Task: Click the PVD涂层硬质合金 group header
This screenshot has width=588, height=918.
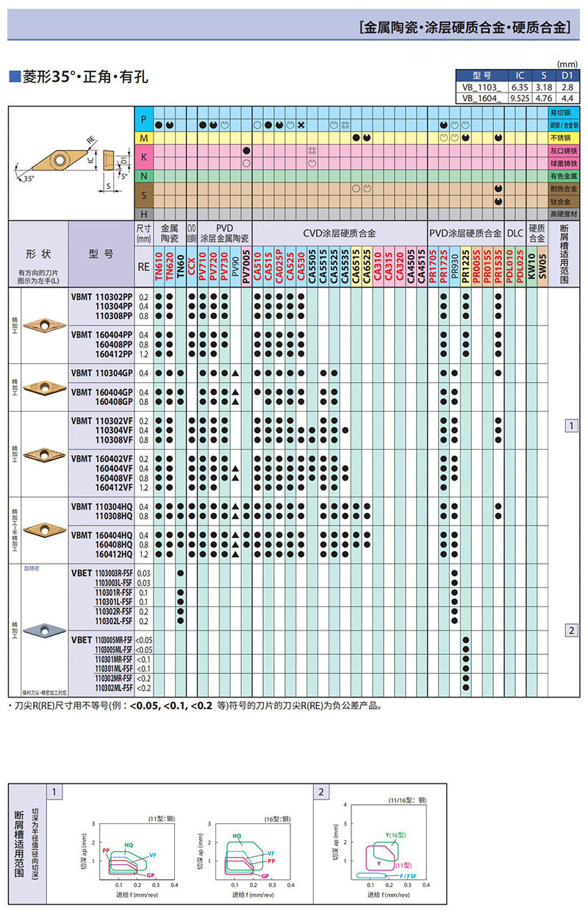Action: pyautogui.click(x=465, y=233)
